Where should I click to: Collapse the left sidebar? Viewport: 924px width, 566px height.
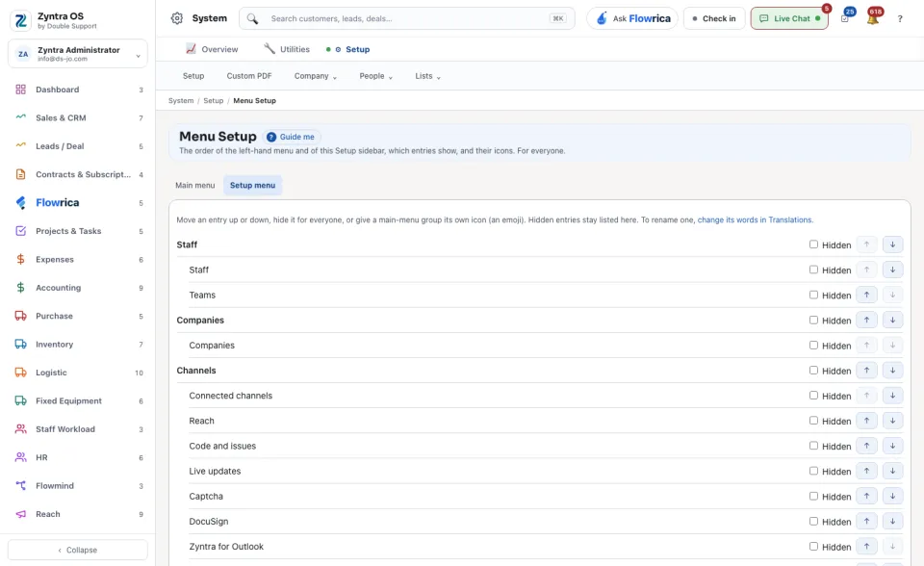pyautogui.click(x=78, y=550)
